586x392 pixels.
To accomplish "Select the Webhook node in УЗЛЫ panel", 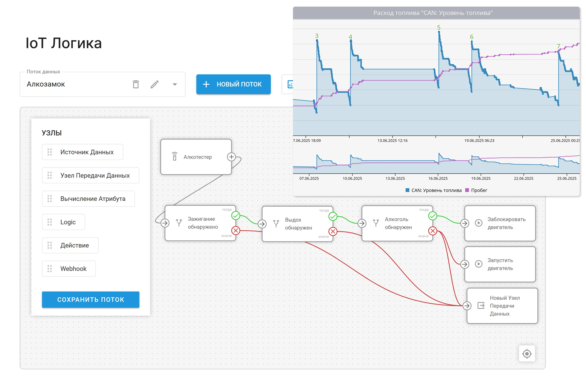I will [x=69, y=269].
